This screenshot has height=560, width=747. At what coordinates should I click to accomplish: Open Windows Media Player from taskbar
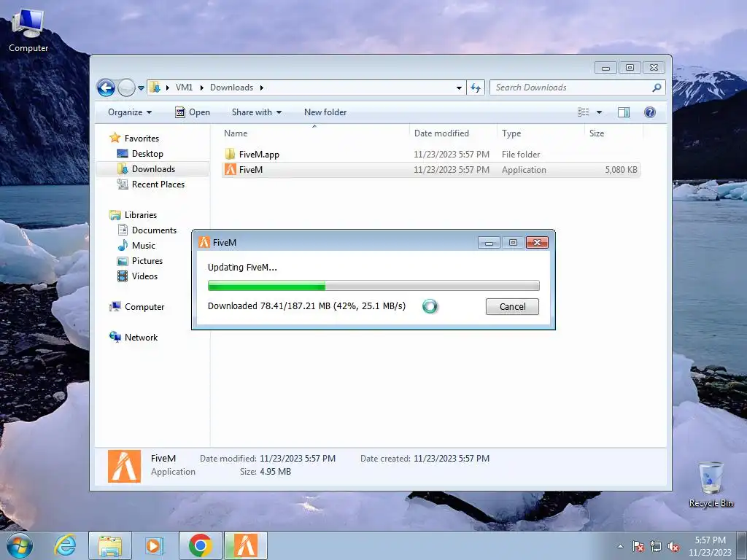pyautogui.click(x=155, y=545)
